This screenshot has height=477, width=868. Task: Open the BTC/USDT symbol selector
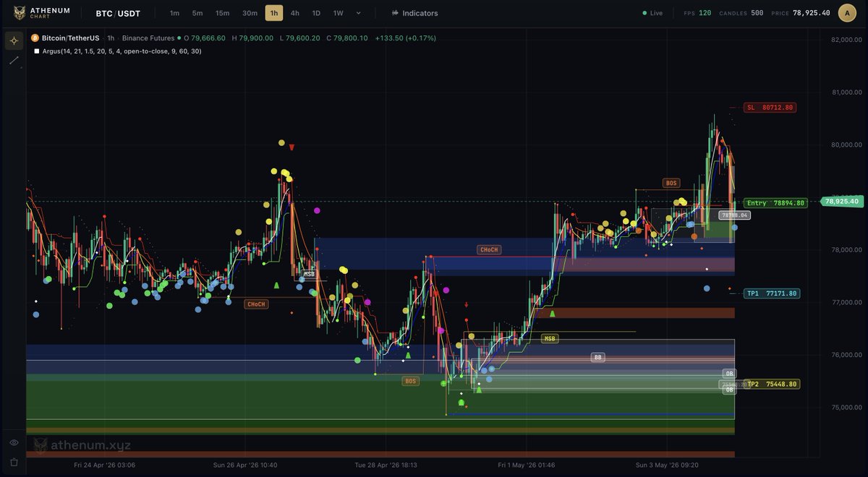119,13
